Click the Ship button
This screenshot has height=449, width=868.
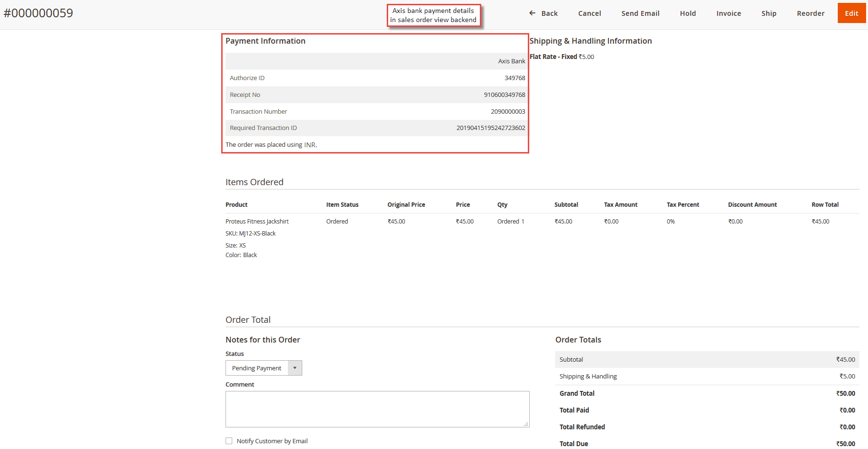coord(769,13)
